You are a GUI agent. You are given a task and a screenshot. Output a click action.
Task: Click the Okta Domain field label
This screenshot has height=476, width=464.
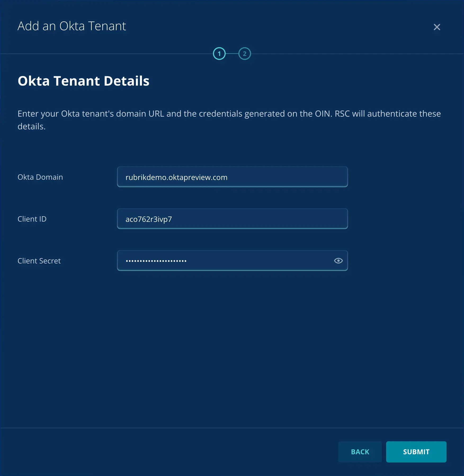[x=40, y=177]
